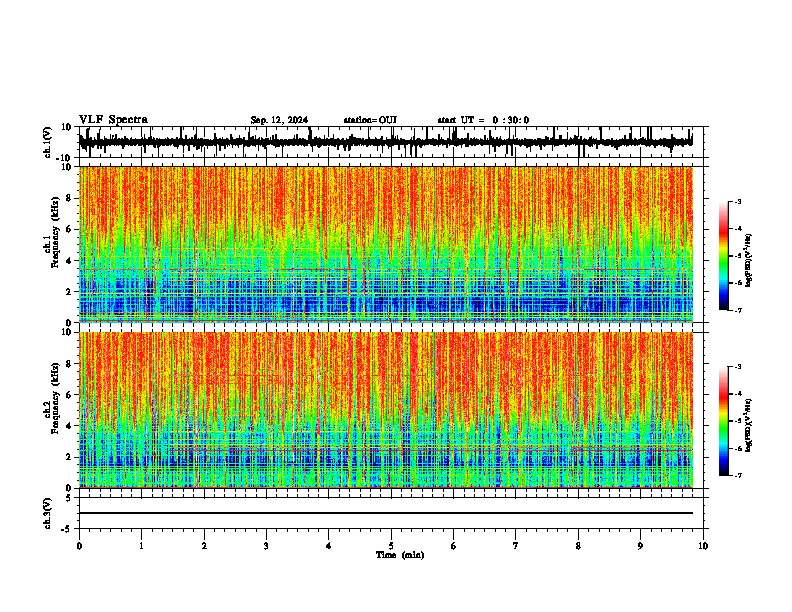Click the 'VLF Spectra' title text
Image resolution: width=792 pixels, height=612 pixels.
(113, 120)
